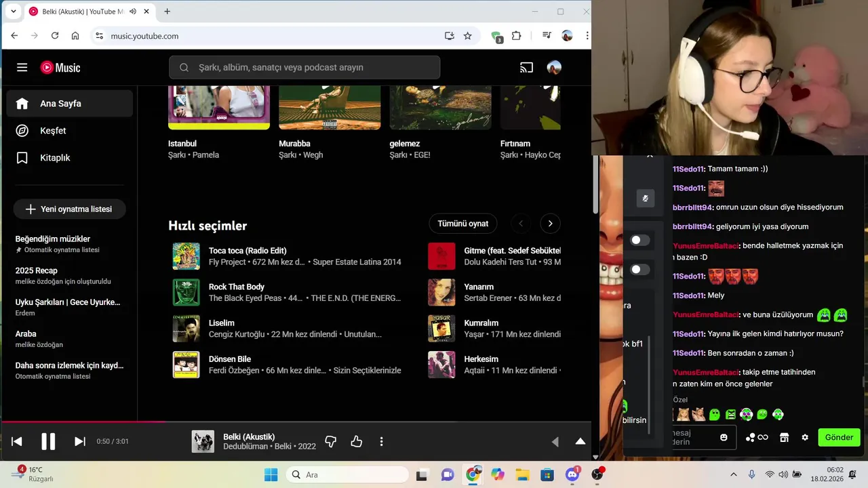Open the browser home page icon
Image resolution: width=868 pixels, height=488 pixels.
pyautogui.click(x=75, y=36)
